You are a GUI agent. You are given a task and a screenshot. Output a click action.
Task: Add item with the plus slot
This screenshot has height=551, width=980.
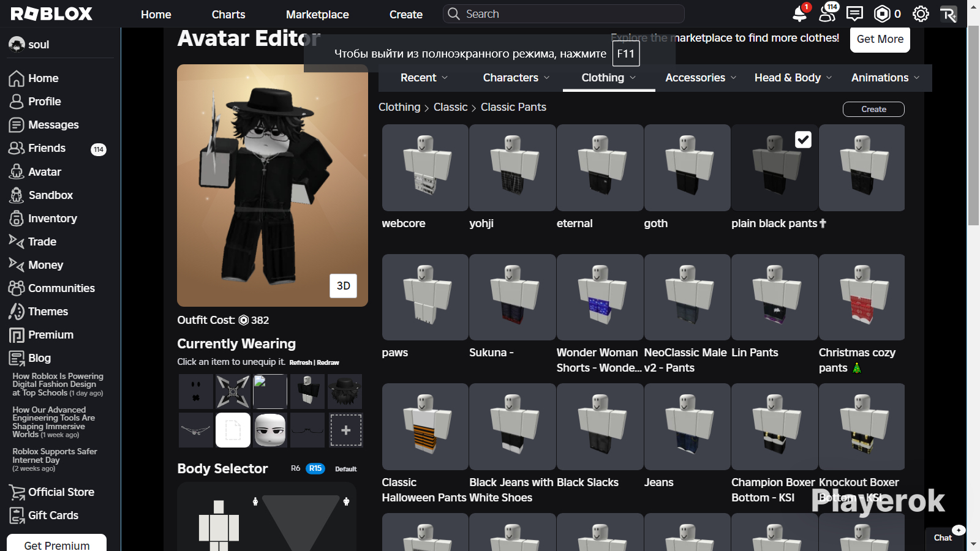pyautogui.click(x=346, y=430)
